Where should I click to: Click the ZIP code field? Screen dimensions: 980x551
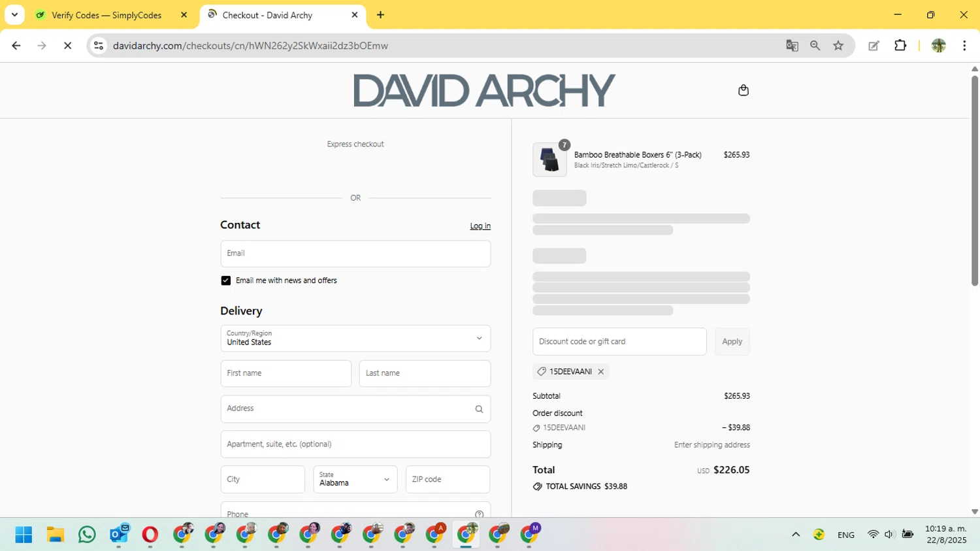pos(448,479)
